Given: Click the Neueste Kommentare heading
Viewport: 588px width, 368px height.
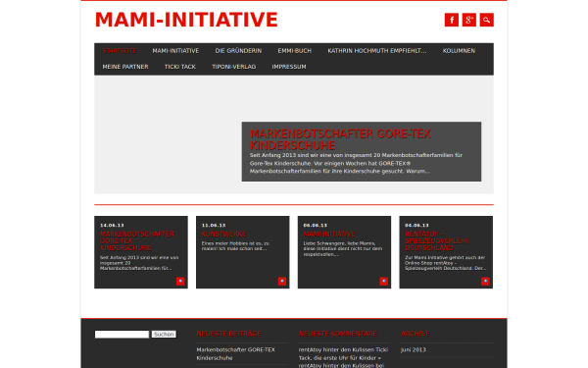Looking at the screenshot, I should (x=338, y=334).
